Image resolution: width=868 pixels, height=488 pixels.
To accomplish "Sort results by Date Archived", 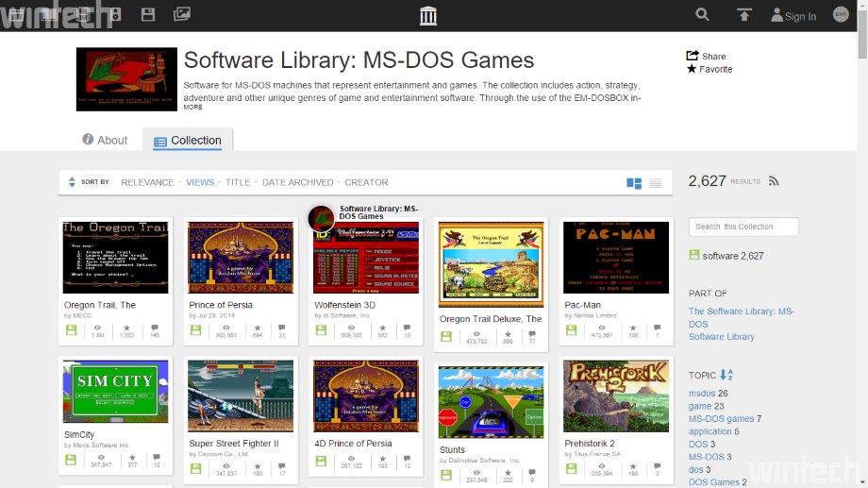I will point(297,182).
